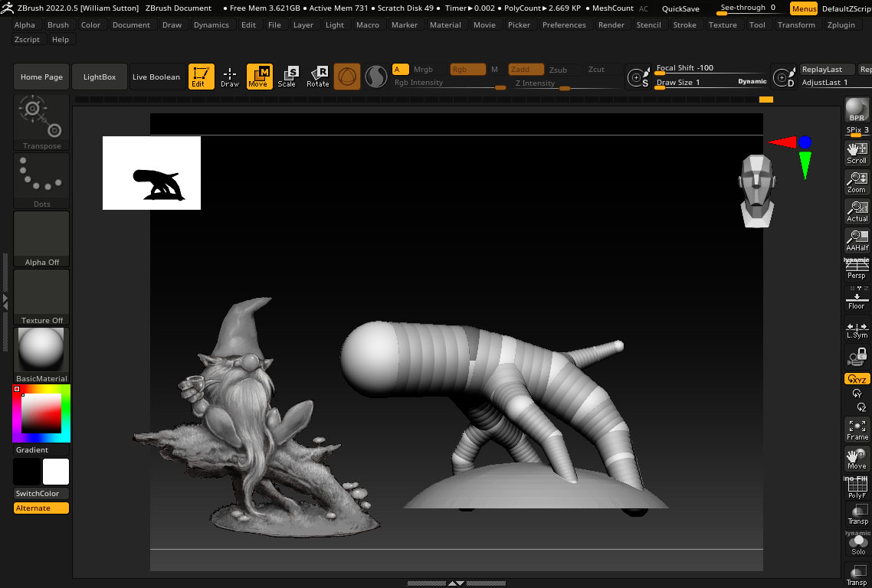Click the silhouette thumbnail preview

[x=152, y=173]
